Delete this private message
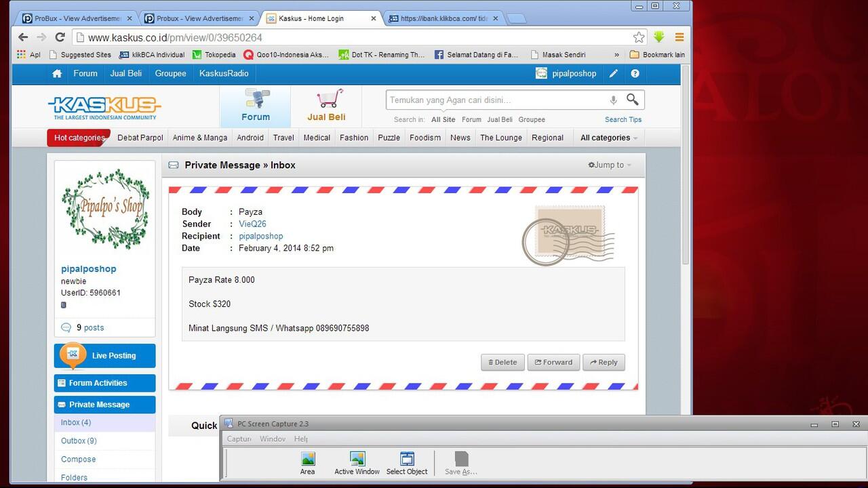The width and height of the screenshot is (868, 488). point(502,363)
